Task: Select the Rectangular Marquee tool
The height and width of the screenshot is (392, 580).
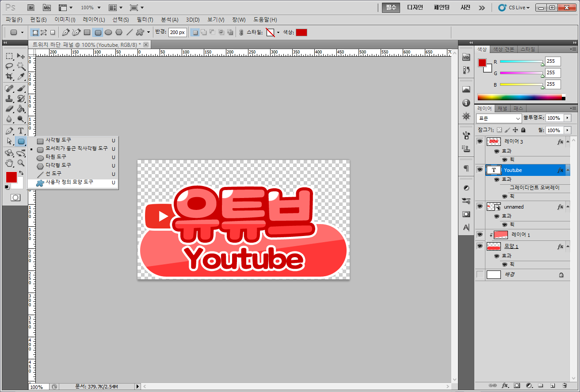Action: coord(9,56)
